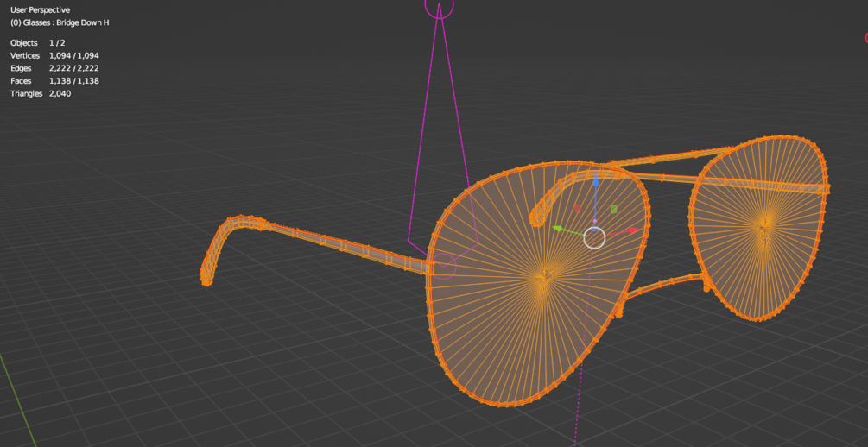
Task: Click the 'User Perspective' overlay text
Action: (x=41, y=10)
